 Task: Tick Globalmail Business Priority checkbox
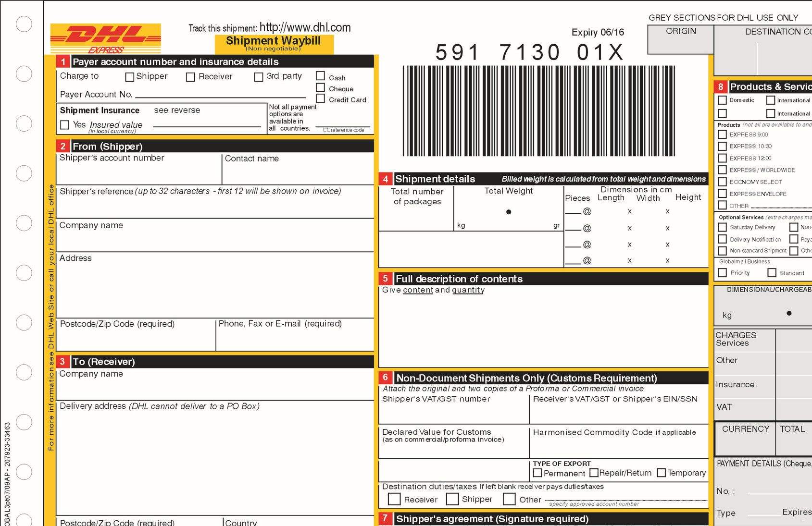click(x=722, y=273)
